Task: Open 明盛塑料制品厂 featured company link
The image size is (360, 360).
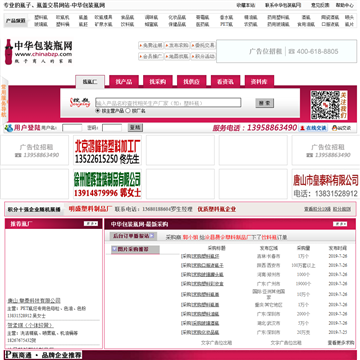Action: (90, 209)
